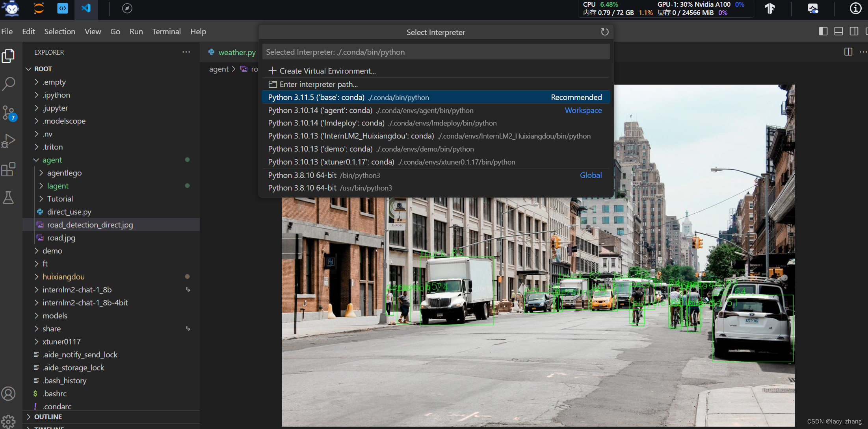Toggle the bottom panel layout

(x=838, y=31)
